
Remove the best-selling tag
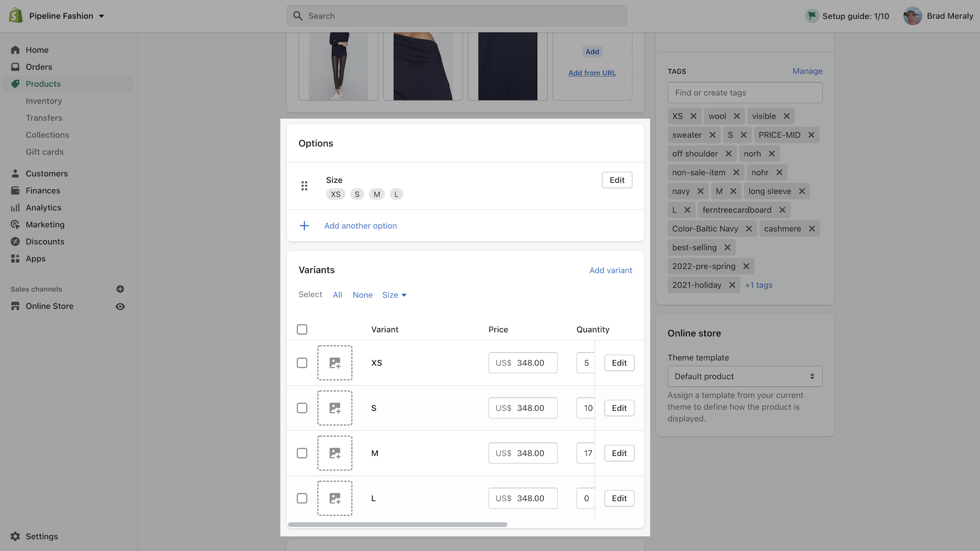click(x=727, y=247)
